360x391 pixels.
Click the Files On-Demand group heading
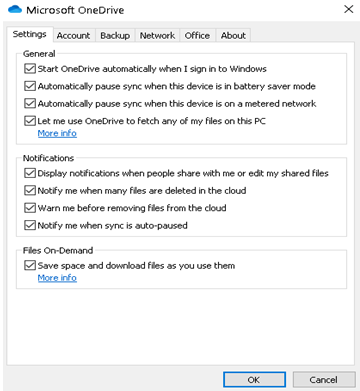[58, 250]
